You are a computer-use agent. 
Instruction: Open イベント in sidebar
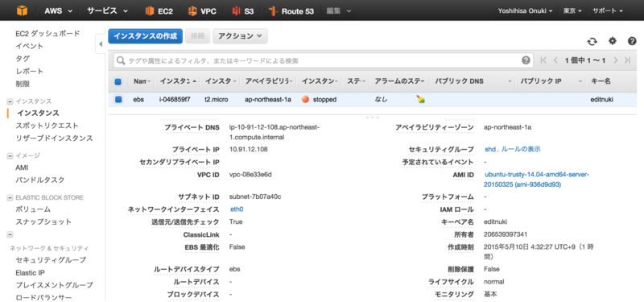30,46
